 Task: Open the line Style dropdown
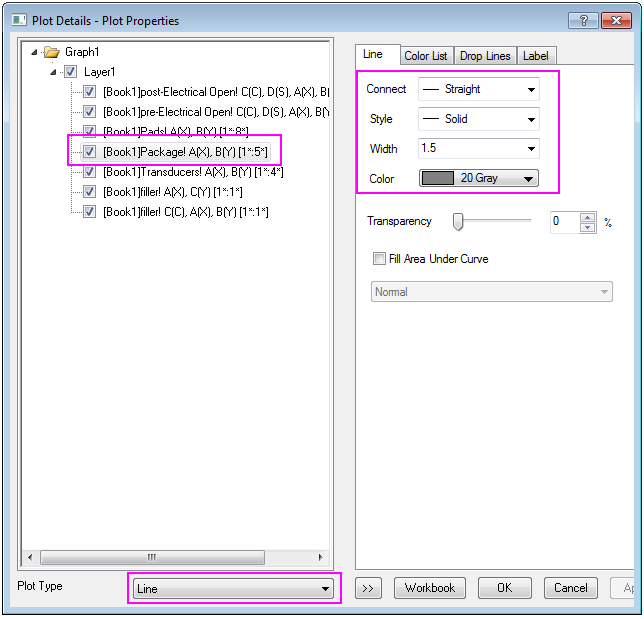pos(478,119)
